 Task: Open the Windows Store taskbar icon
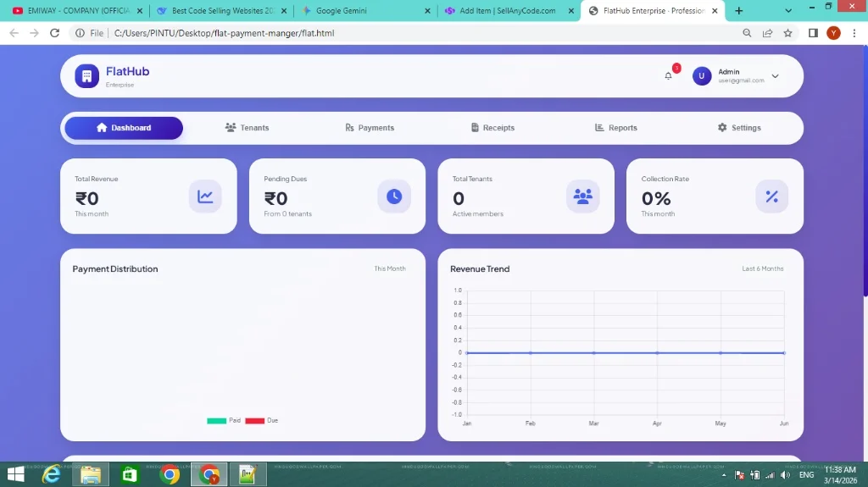pos(129,474)
